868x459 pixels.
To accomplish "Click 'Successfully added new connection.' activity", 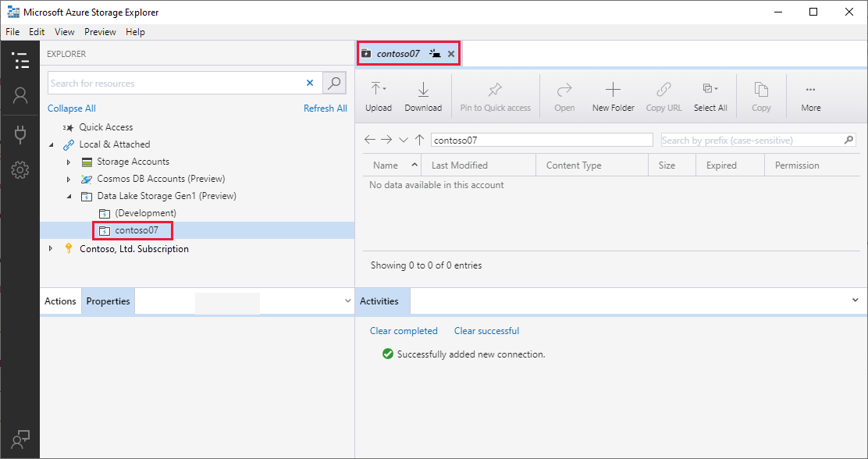I will (471, 354).
